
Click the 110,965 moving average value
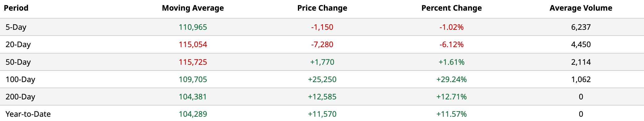tap(193, 27)
